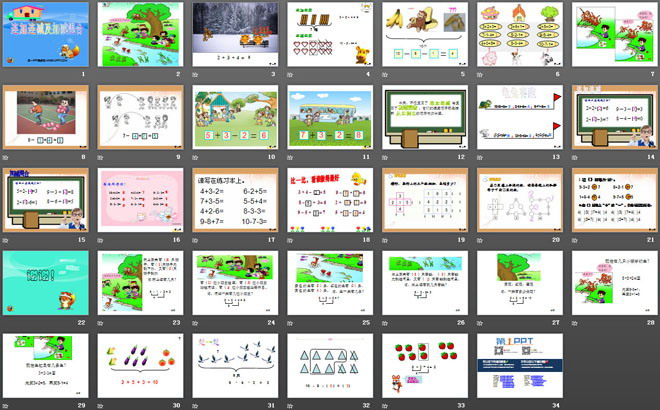
Task: Select slide 25 thumbnail with deer by river
Action: pyautogui.click(x=330, y=283)
